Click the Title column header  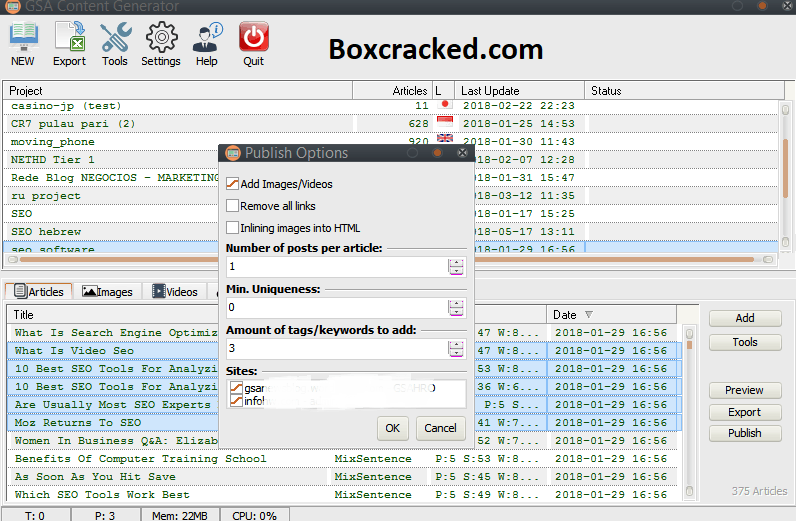112,315
